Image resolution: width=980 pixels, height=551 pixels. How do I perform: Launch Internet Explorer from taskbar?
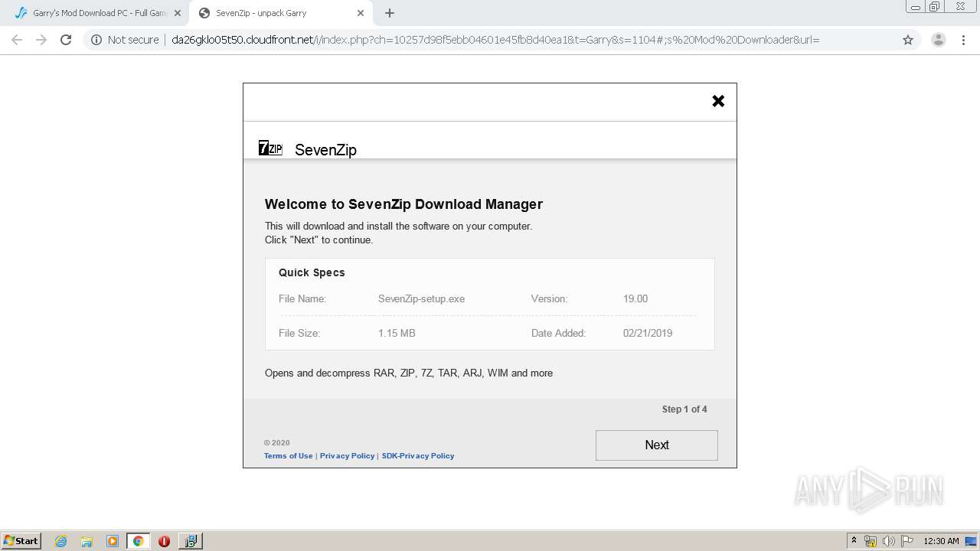(61, 541)
